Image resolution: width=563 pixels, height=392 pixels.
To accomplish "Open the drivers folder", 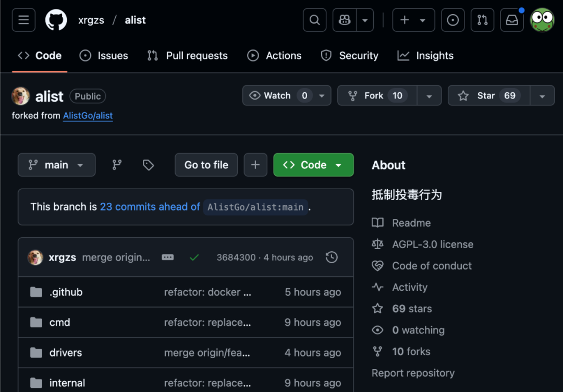I will point(66,352).
